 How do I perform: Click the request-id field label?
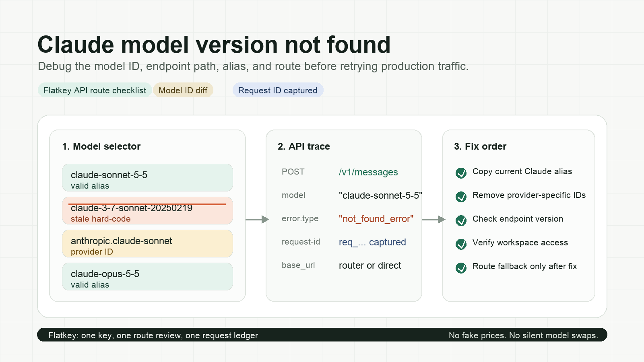tap(301, 242)
